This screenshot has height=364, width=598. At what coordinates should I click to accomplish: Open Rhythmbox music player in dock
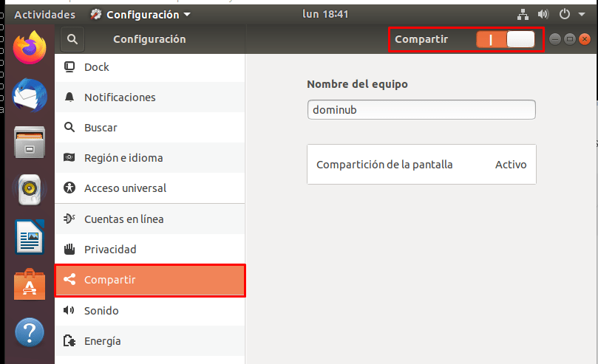coord(30,190)
